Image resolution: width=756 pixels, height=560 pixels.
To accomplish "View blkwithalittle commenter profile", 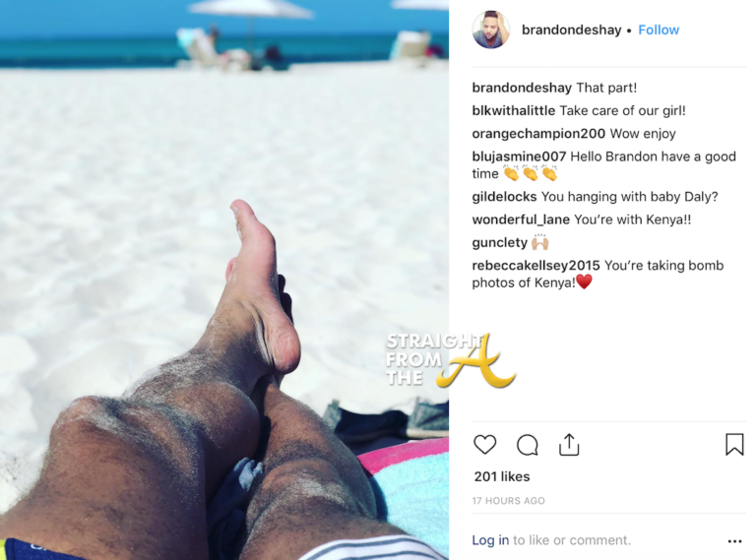I will pos(514,111).
